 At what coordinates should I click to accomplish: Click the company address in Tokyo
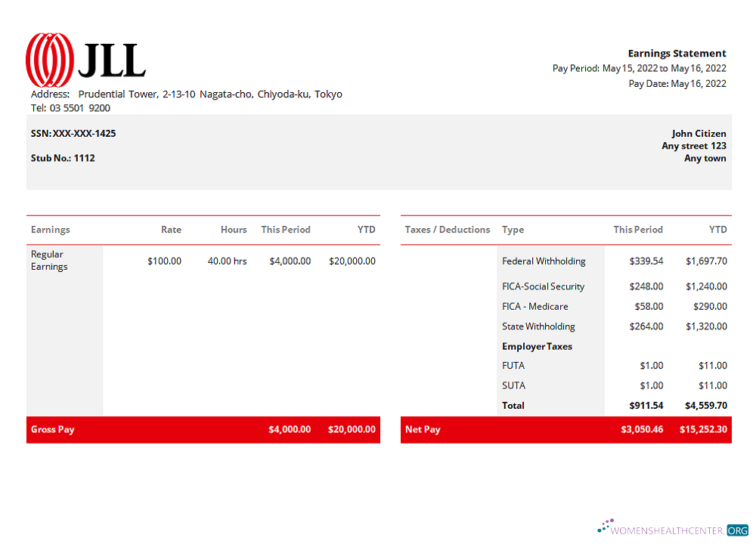point(185,94)
